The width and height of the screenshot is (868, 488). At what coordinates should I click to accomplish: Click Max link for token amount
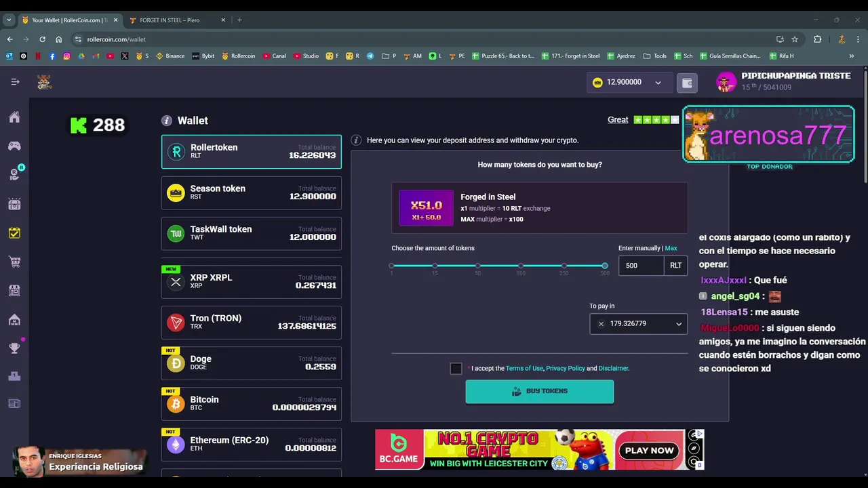[671, 248]
